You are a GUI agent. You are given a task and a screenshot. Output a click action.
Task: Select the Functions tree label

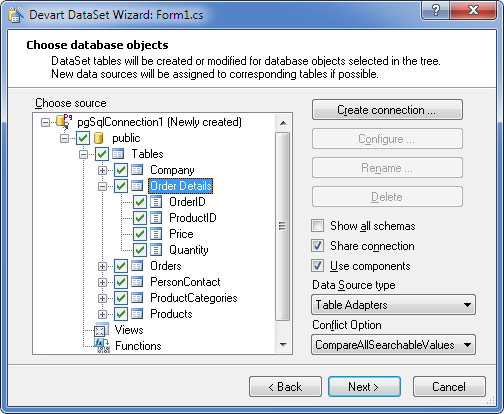(138, 346)
